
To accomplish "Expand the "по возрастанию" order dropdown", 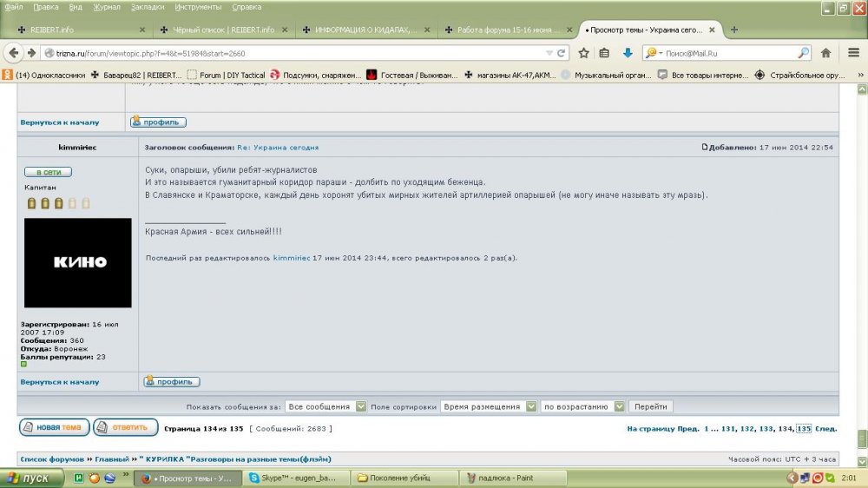I will tap(619, 406).
